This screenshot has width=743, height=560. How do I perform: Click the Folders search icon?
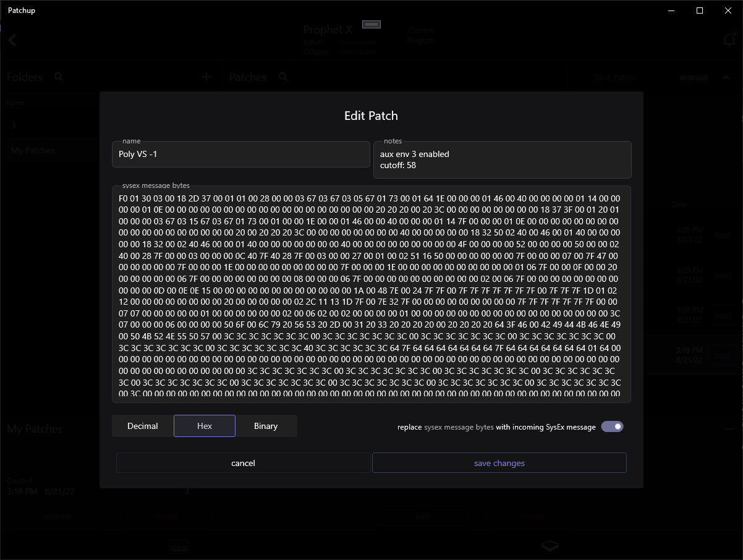(x=59, y=77)
